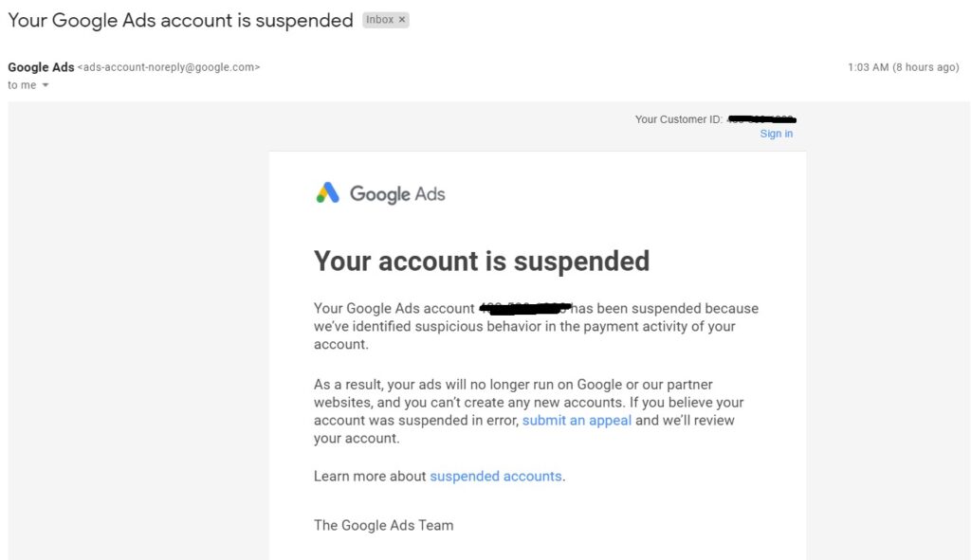Select the sender name 'Google Ads'
Viewport: 971px width, 560px height.
(x=42, y=66)
